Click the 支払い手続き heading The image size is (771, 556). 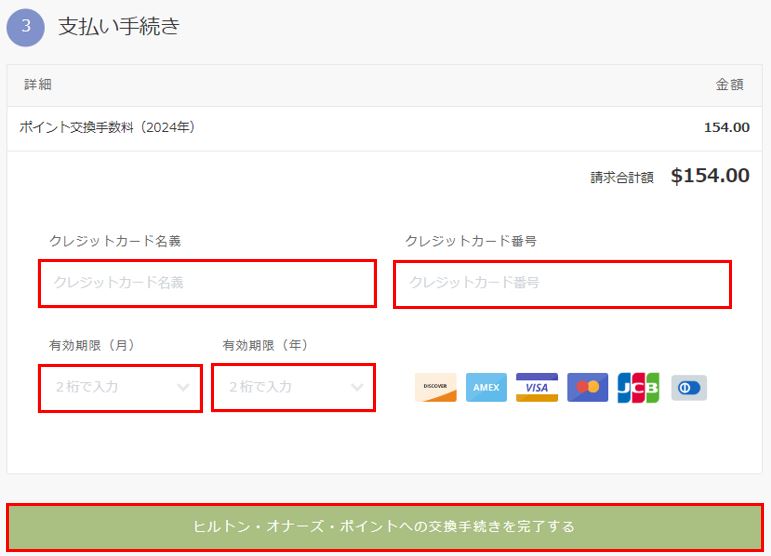pyautogui.click(x=119, y=26)
